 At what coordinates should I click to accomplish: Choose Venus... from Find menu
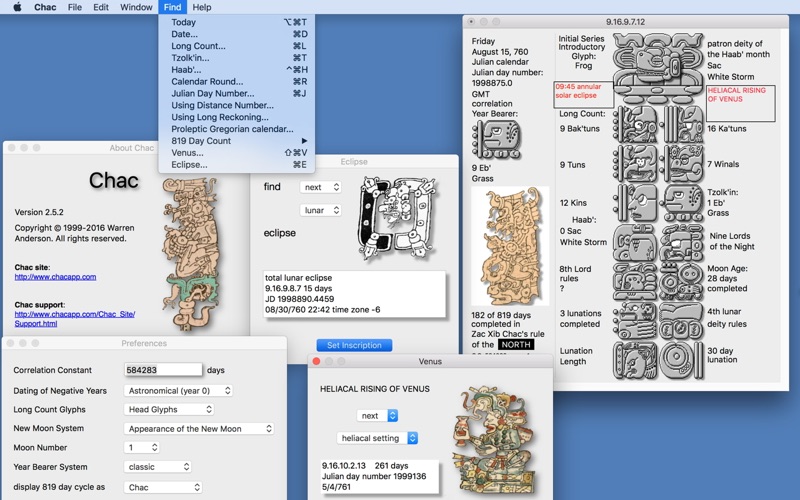pyautogui.click(x=239, y=153)
